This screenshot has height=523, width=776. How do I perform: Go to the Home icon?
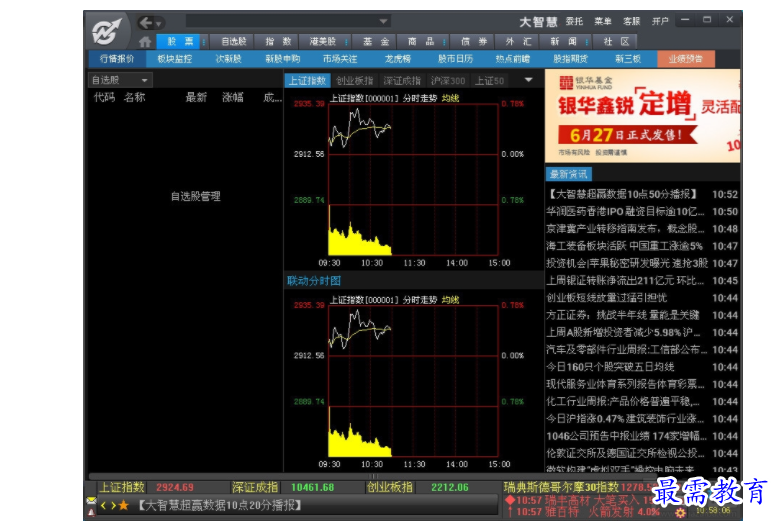click(145, 42)
